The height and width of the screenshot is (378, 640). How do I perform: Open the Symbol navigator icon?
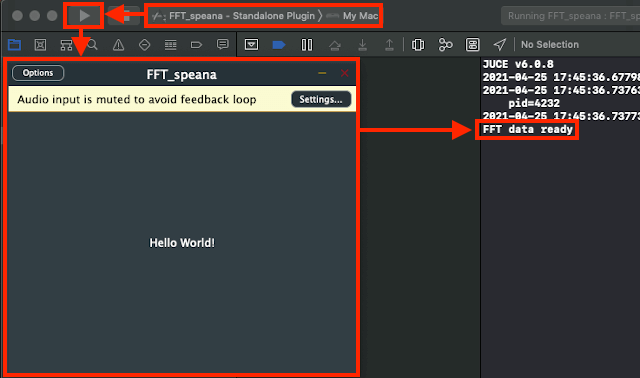tap(66, 44)
